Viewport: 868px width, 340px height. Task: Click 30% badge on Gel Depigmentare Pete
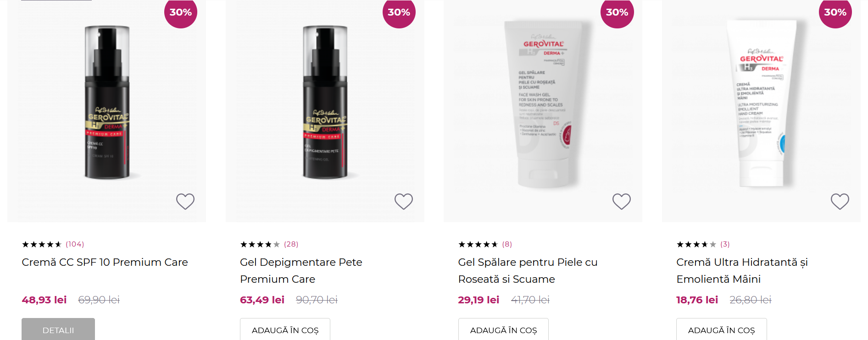(x=399, y=12)
